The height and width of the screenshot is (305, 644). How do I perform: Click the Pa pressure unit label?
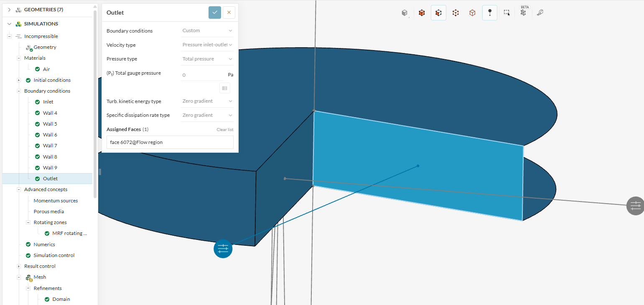231,75
